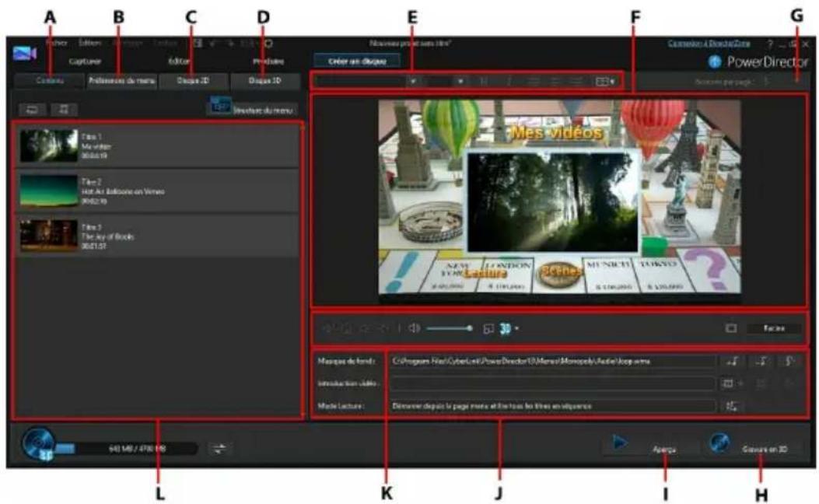Click the blue play triangle beside Aperçu
The image size is (819, 504).
click(x=619, y=443)
